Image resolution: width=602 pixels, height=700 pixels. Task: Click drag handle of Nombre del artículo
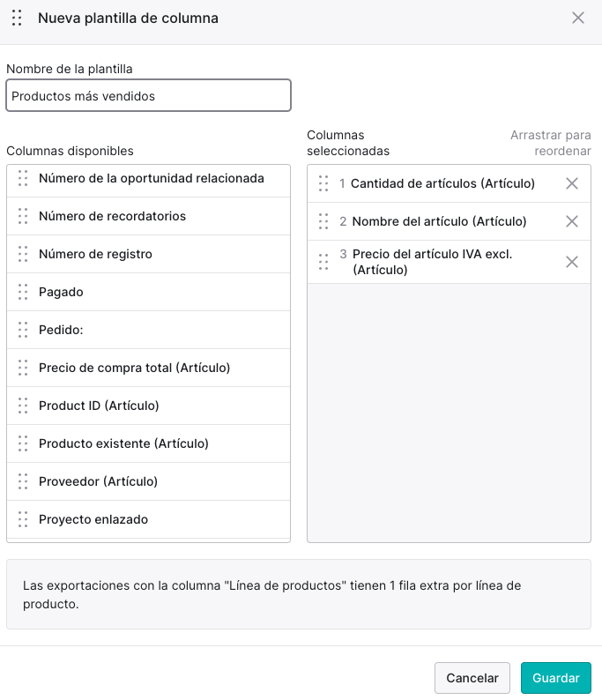(323, 221)
